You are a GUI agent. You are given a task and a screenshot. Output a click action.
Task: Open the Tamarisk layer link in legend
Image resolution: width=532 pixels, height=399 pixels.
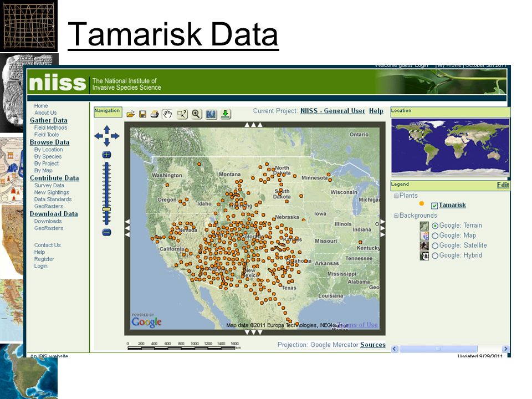tap(452, 205)
